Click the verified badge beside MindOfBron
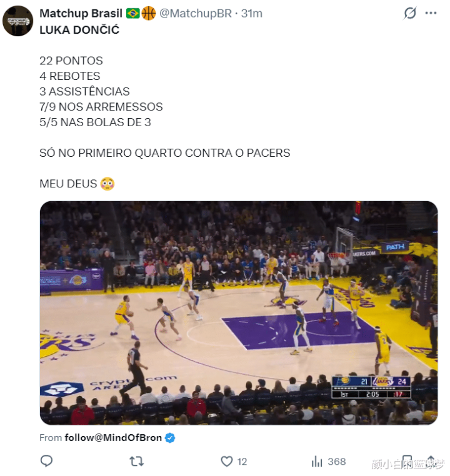The image size is (450, 476). 171,438
